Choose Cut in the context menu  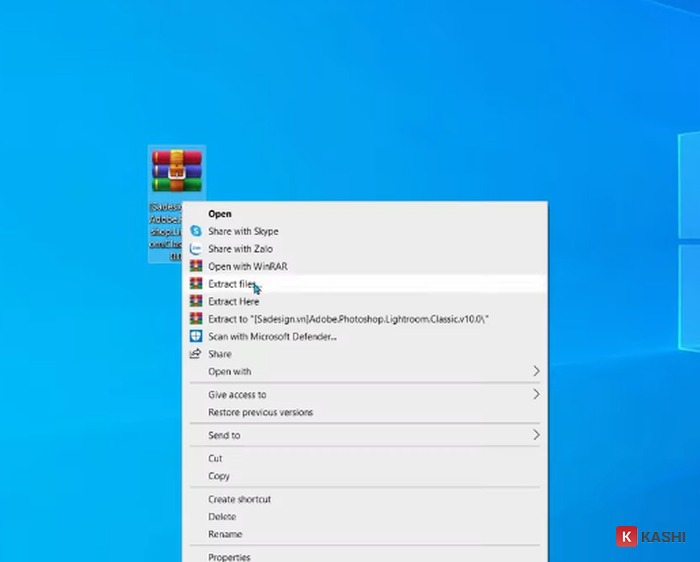[x=215, y=458]
